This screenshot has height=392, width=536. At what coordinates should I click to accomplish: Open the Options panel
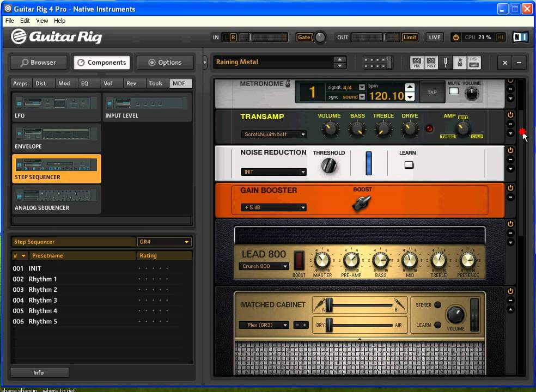click(165, 63)
